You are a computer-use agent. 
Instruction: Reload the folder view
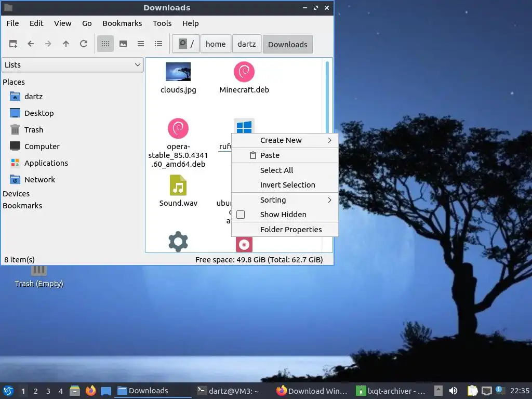coord(84,44)
